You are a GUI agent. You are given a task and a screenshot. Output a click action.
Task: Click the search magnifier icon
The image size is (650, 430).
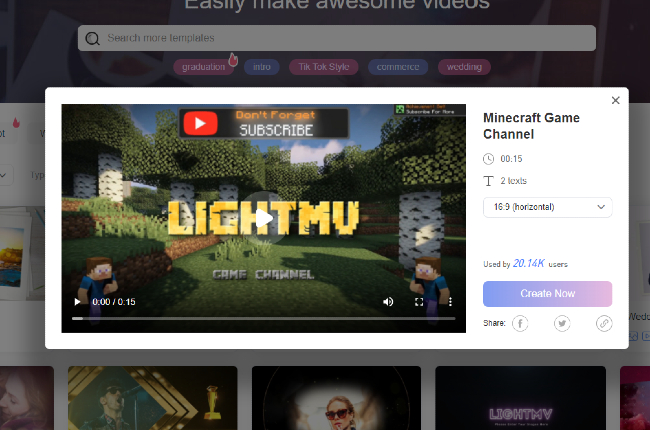click(x=93, y=39)
